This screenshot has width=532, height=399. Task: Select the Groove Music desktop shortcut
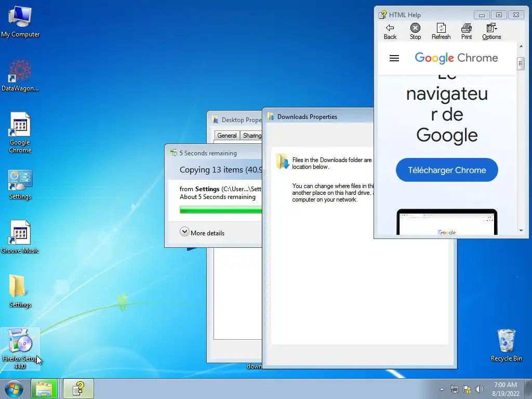[x=20, y=237]
